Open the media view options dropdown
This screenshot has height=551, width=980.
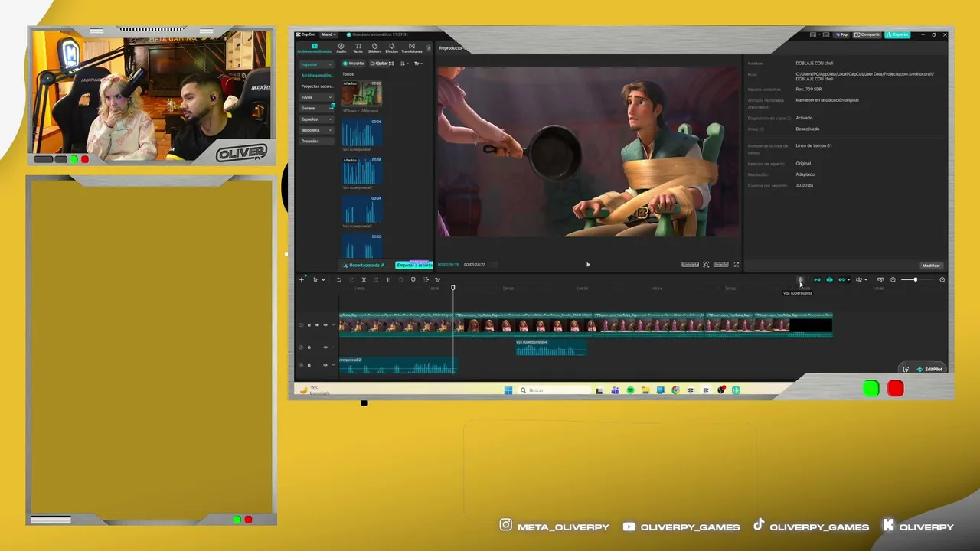point(417,64)
